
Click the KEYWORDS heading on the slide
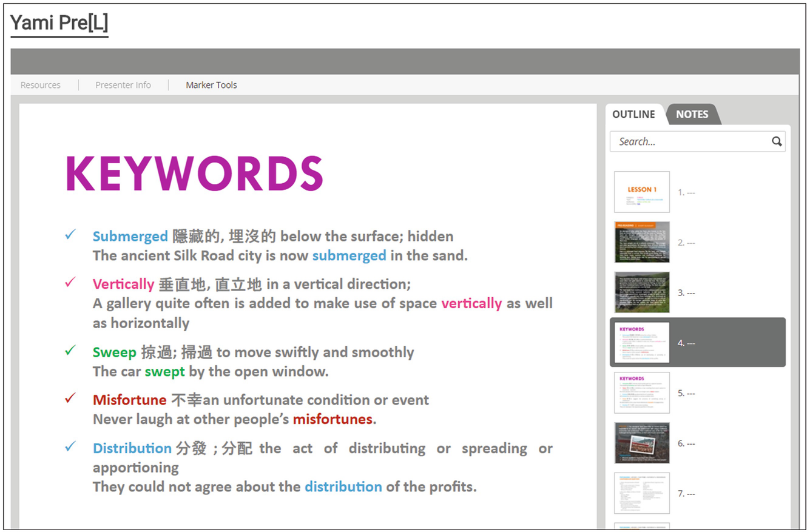pos(194,174)
